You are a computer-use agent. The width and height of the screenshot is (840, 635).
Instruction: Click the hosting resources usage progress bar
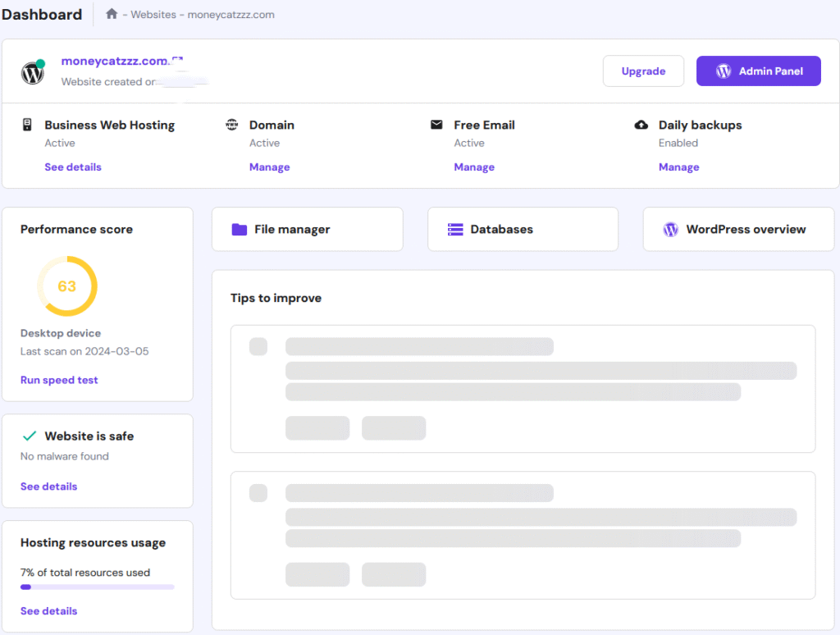coord(98,587)
